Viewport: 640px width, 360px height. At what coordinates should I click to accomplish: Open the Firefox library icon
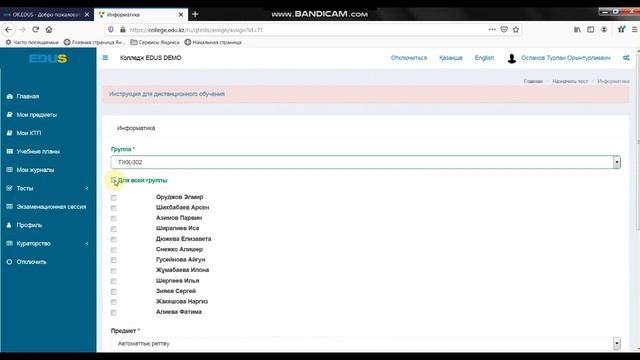click(577, 30)
